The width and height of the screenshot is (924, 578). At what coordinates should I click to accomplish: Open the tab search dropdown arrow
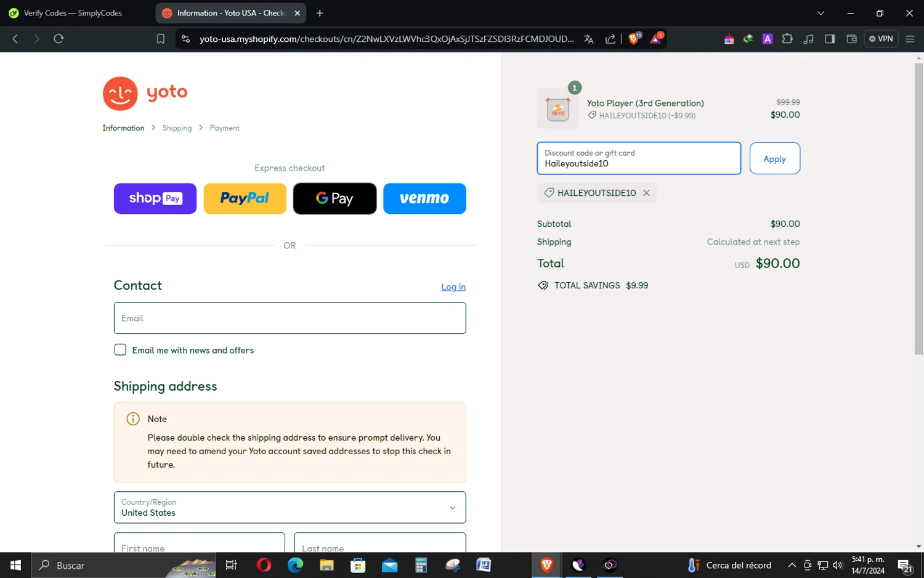[x=821, y=13]
